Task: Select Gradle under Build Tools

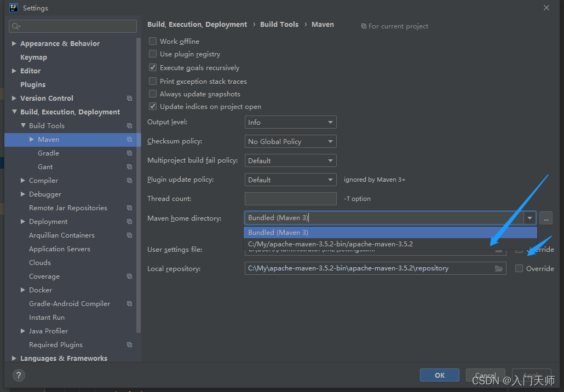Action: pos(48,153)
